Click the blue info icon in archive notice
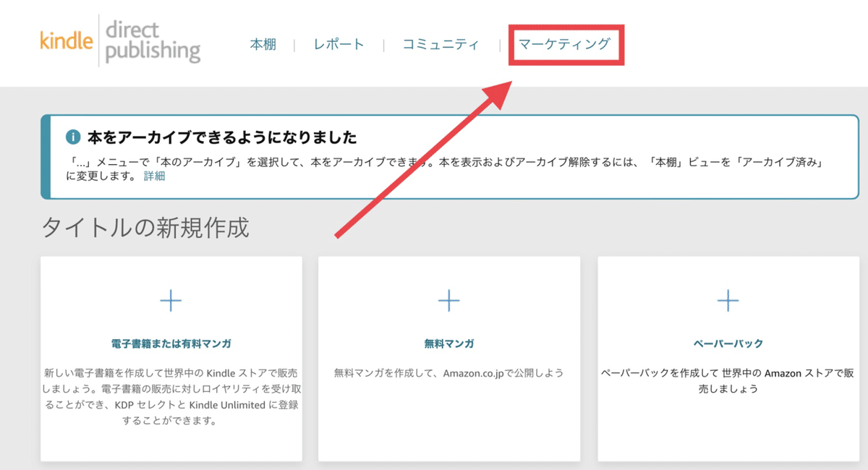The height and width of the screenshot is (470, 868). [72, 137]
